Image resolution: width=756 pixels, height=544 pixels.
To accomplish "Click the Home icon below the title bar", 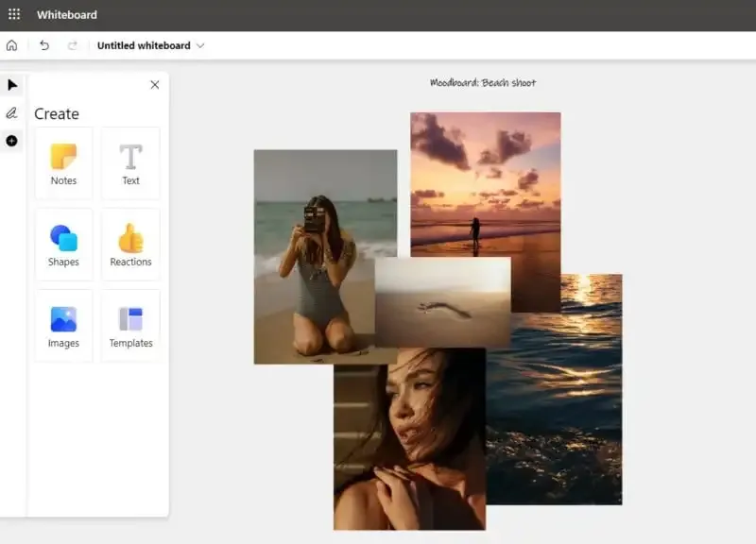I will [x=10, y=44].
